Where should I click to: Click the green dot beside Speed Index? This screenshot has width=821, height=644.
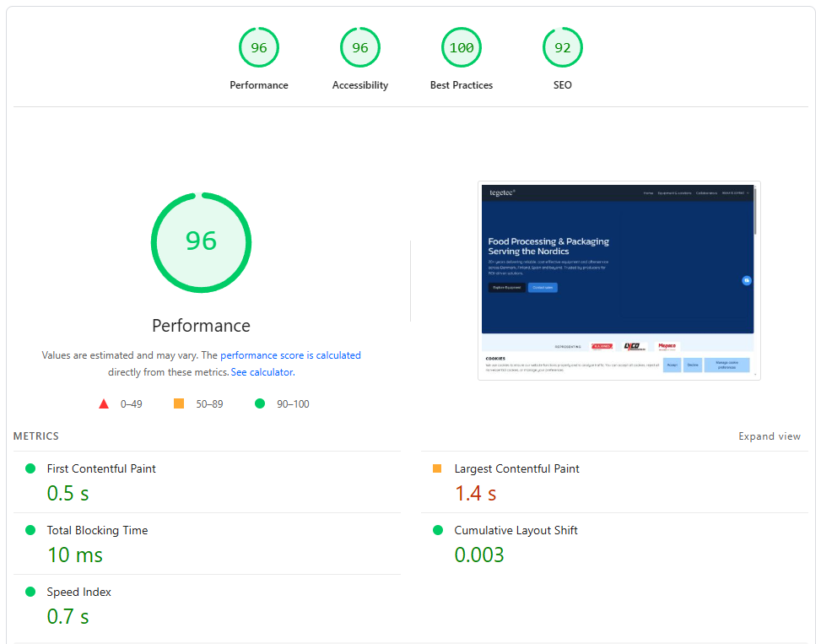(x=31, y=592)
